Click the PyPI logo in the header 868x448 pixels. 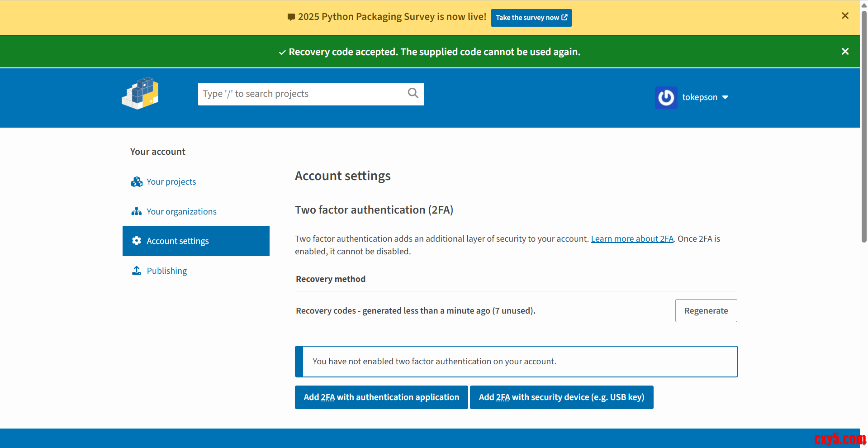click(140, 94)
